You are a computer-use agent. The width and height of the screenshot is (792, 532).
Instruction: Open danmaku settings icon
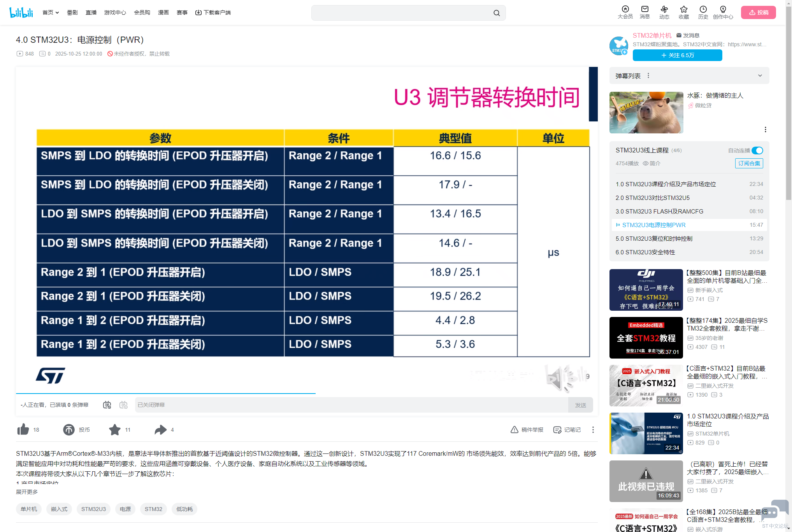123,405
